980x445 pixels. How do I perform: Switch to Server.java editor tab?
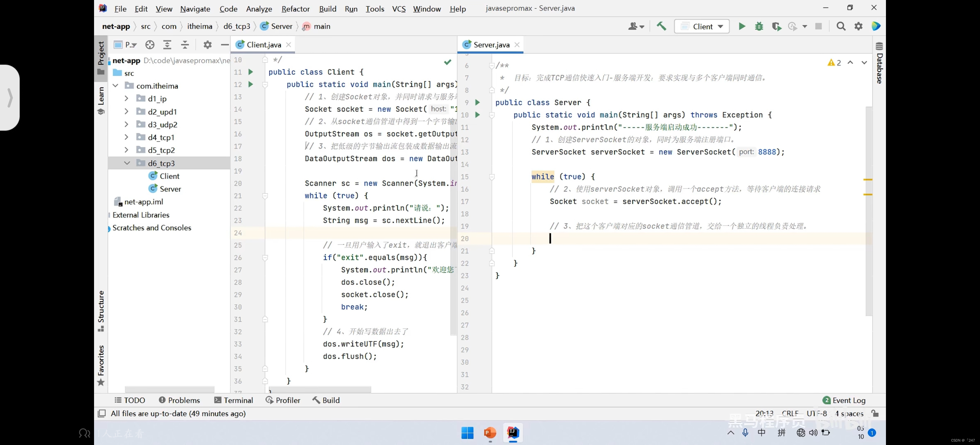[x=491, y=45]
